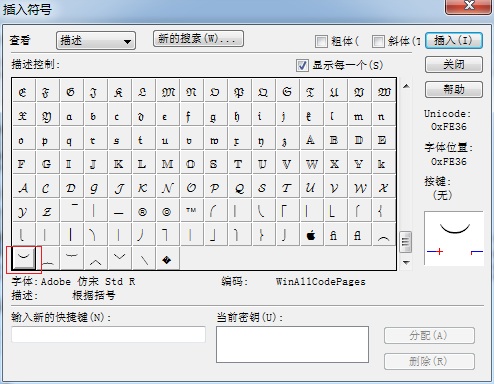Select the highlighted bottom bracket ︶ symbol
Screen dimensions: 495x384
(23, 258)
